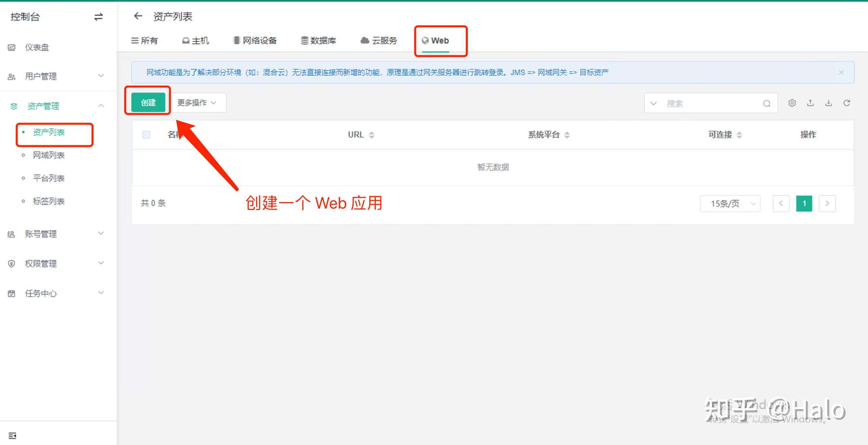This screenshot has height=445, width=868.
Task: Sort the list by URL column
Action: pos(372,135)
